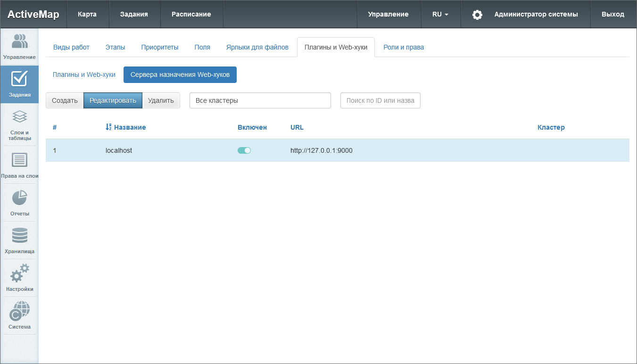Click the Удалить button

[x=161, y=100]
